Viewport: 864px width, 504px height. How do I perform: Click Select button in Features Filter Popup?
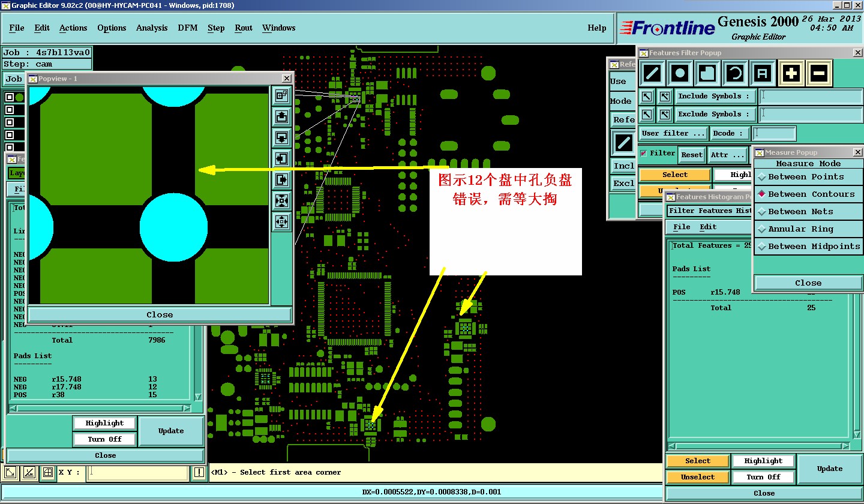pyautogui.click(x=675, y=175)
